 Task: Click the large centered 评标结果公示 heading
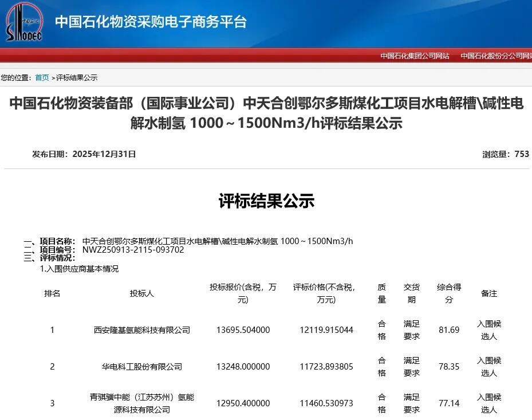[266, 201]
